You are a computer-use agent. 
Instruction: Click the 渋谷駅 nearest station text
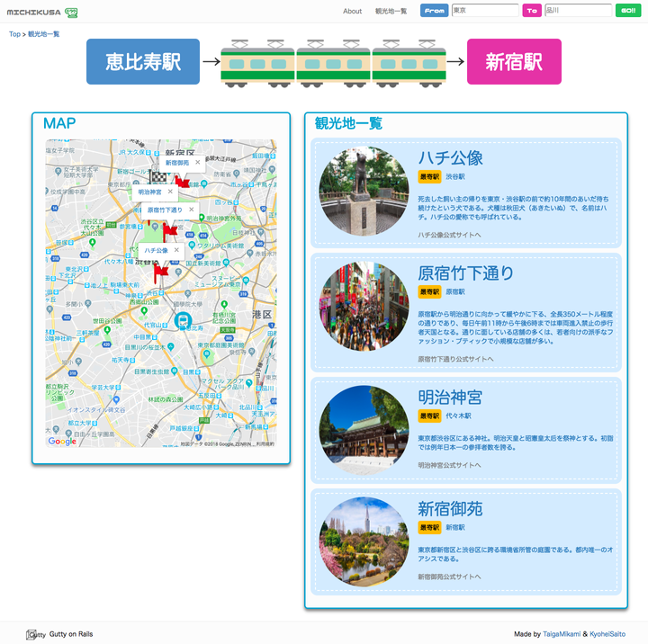pyautogui.click(x=455, y=176)
